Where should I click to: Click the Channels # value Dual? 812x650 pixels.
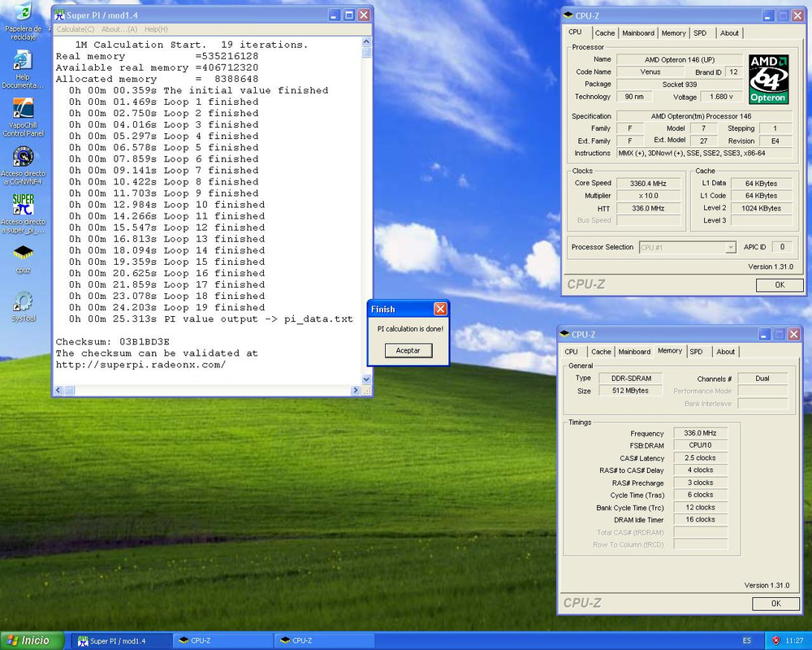[762, 379]
